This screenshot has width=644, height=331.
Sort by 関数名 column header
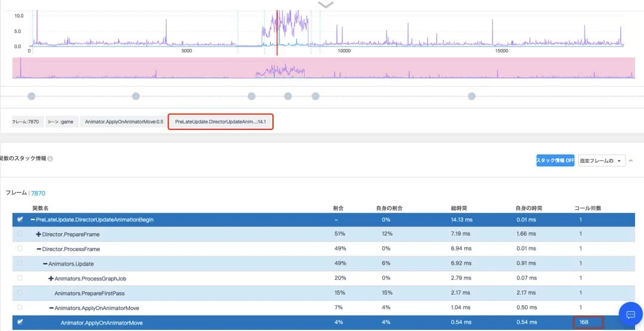pos(41,208)
